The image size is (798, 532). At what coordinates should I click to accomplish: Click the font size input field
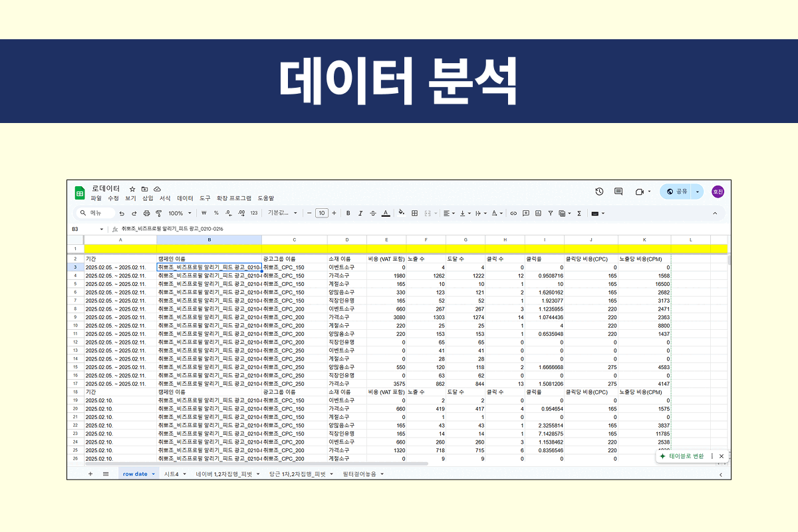pyautogui.click(x=321, y=213)
